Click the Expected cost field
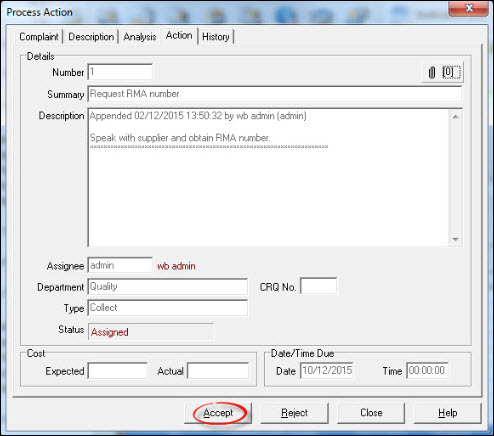 click(x=117, y=371)
